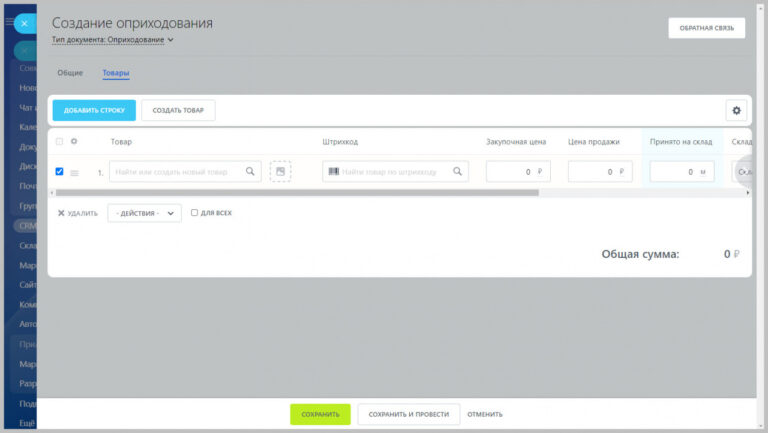Click the column settings gear in header
The height and width of the screenshot is (433, 768).
(74, 141)
